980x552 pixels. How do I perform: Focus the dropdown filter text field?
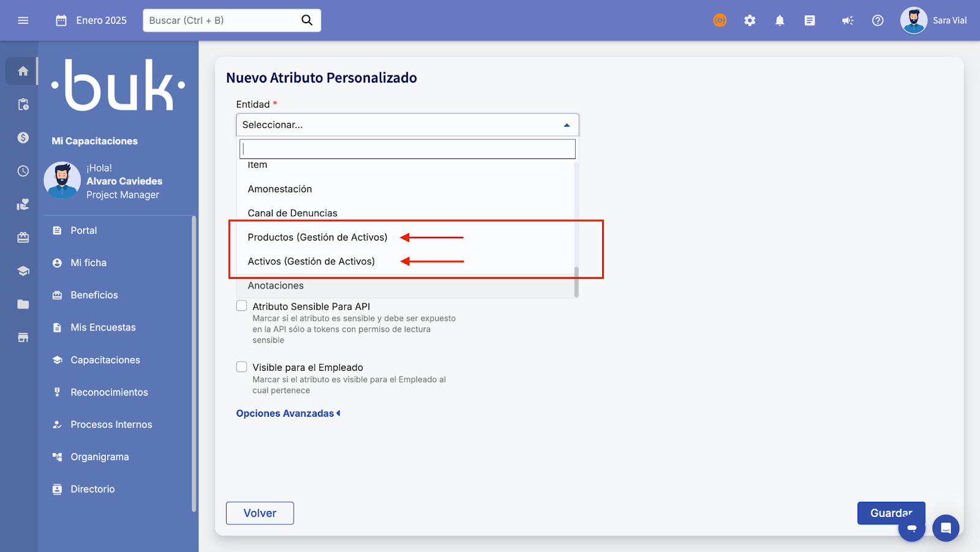click(x=407, y=149)
